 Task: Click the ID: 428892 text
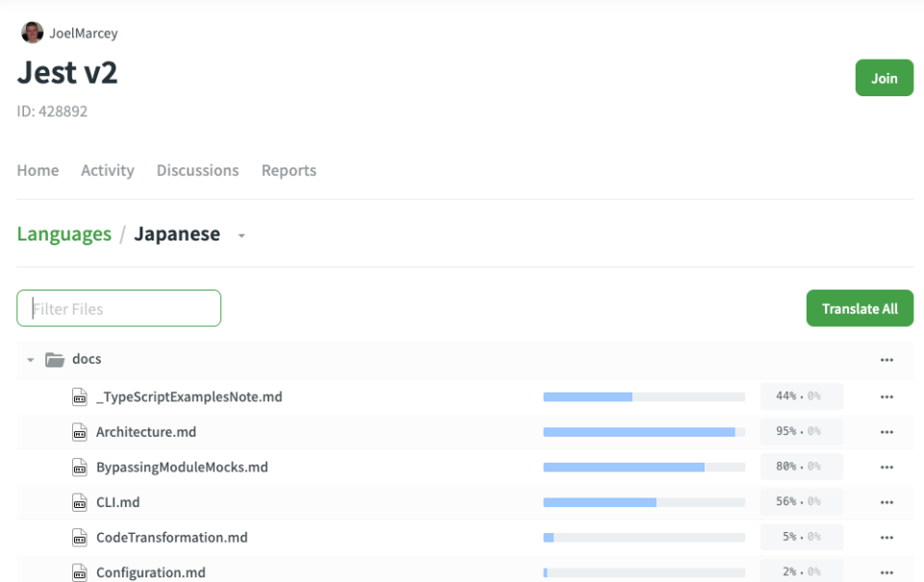click(x=52, y=112)
